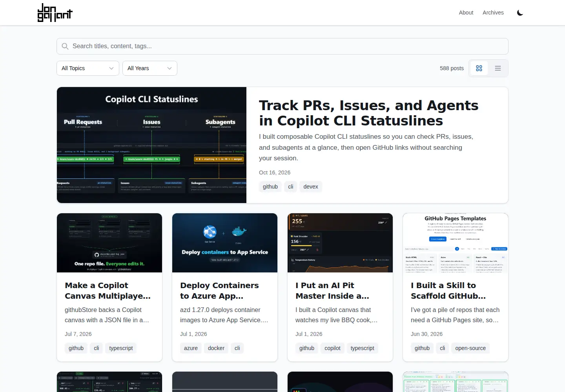Image resolution: width=565 pixels, height=392 pixels.
Task: Open 'Track PRs, Issues, and Agents' post title
Action: [x=369, y=113]
